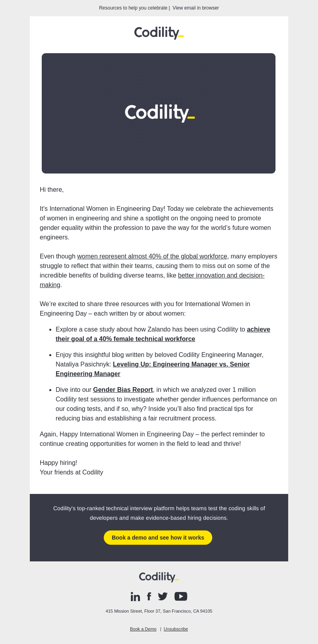
Task: Click the Unsubscribe link
Action: click(x=176, y=629)
